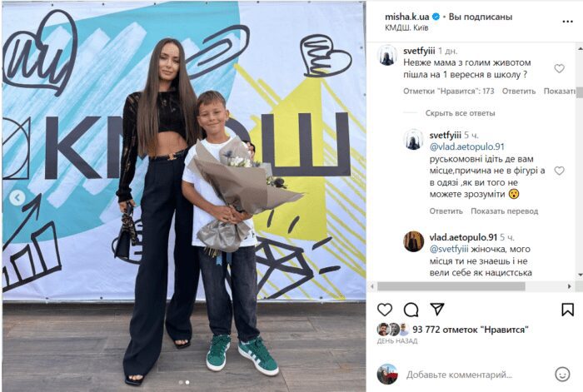Collapse replies via Скрыть все ответы
This screenshot has width=583, height=392.
(460, 113)
